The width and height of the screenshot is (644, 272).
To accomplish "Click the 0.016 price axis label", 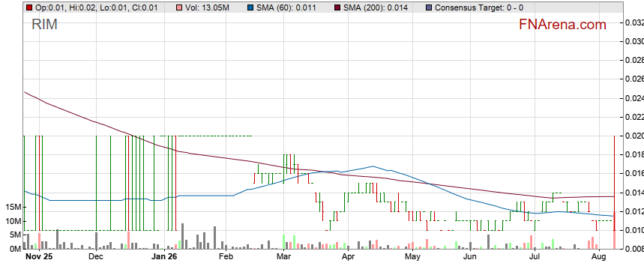I will point(634,174).
